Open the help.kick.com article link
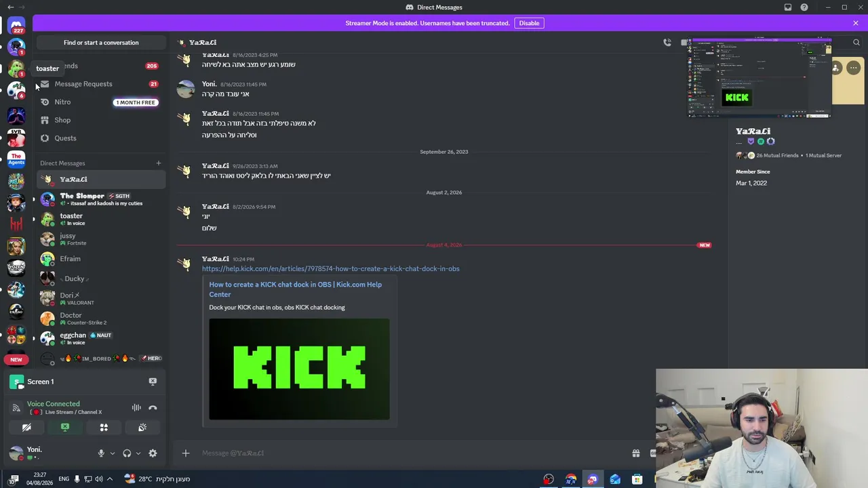 330,268
